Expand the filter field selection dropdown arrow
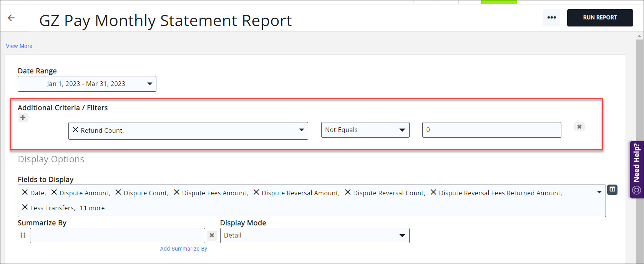The height and width of the screenshot is (264, 644). pos(302,130)
